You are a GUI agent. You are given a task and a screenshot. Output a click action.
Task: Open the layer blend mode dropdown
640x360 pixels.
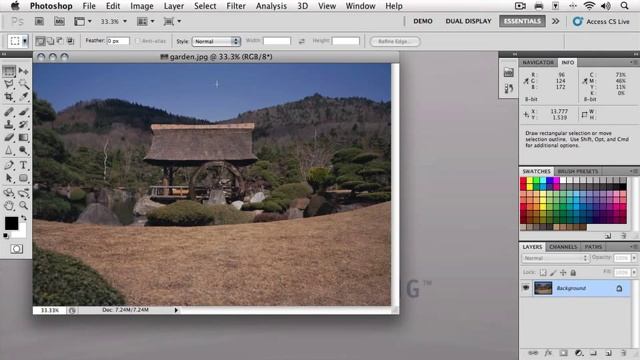555,258
